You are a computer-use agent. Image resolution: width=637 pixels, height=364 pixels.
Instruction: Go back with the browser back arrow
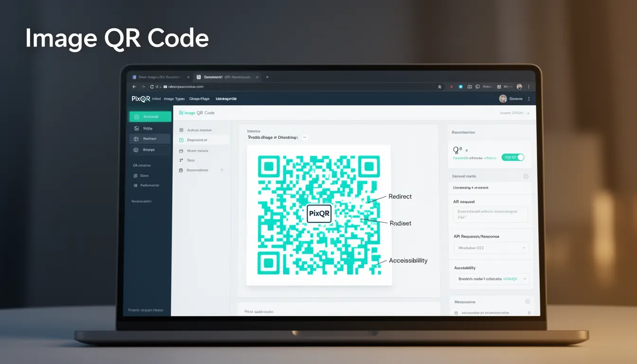click(x=134, y=87)
